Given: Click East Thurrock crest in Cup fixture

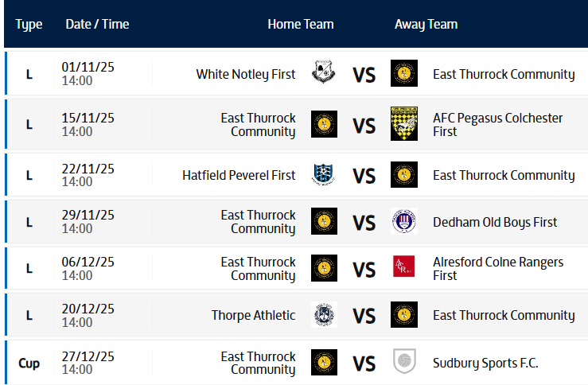Looking at the screenshot, I should click(x=324, y=362).
